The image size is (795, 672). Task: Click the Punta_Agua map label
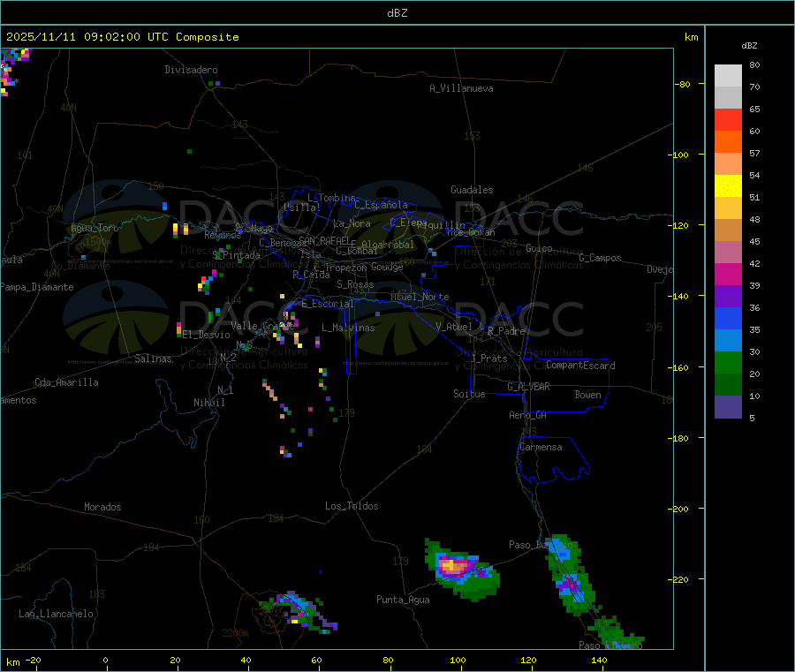[403, 600]
